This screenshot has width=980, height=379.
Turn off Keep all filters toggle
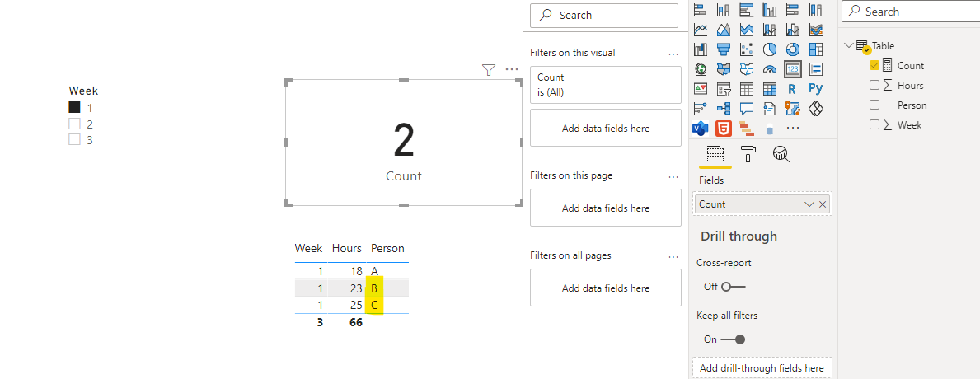[733, 339]
